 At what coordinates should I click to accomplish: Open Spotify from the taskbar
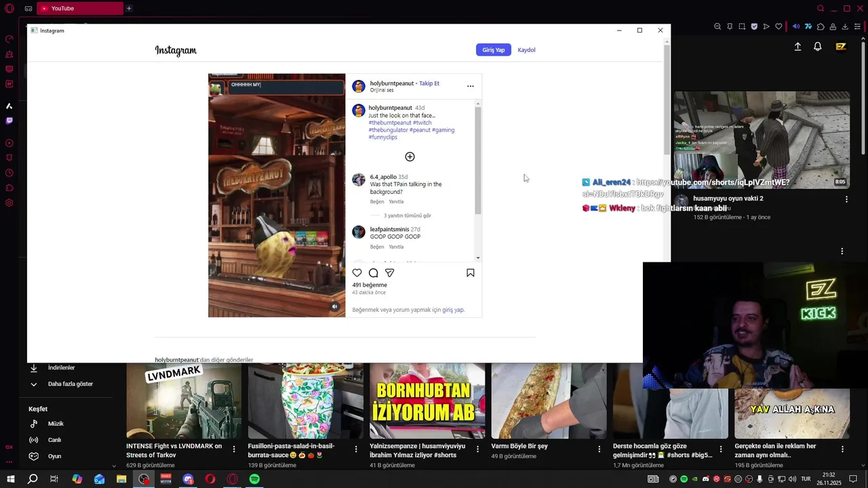(x=254, y=479)
